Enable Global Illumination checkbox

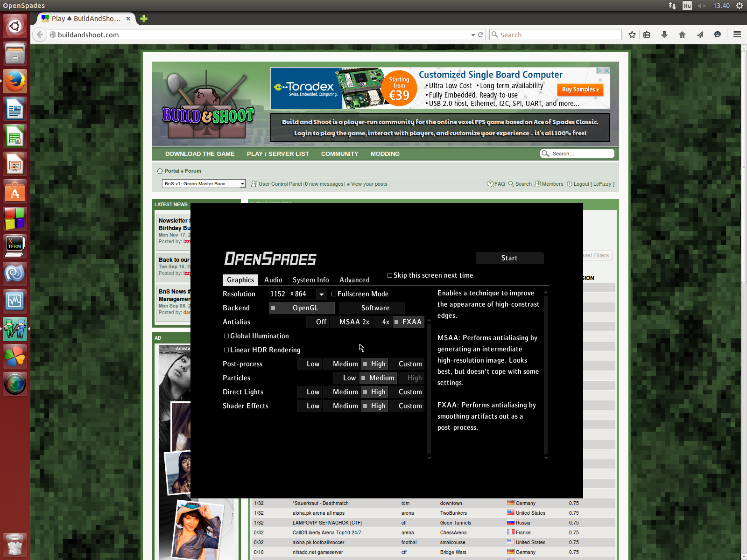click(x=226, y=336)
